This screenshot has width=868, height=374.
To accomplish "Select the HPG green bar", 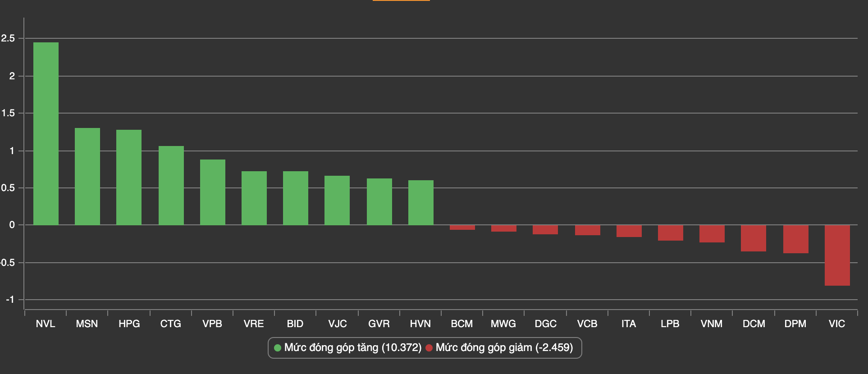I will (129, 178).
